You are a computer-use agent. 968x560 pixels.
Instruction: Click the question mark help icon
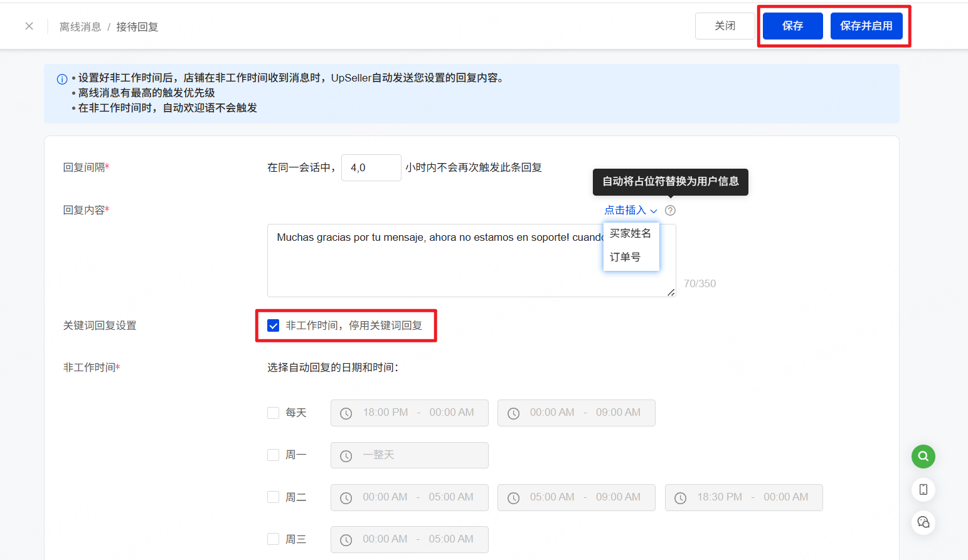pos(670,211)
